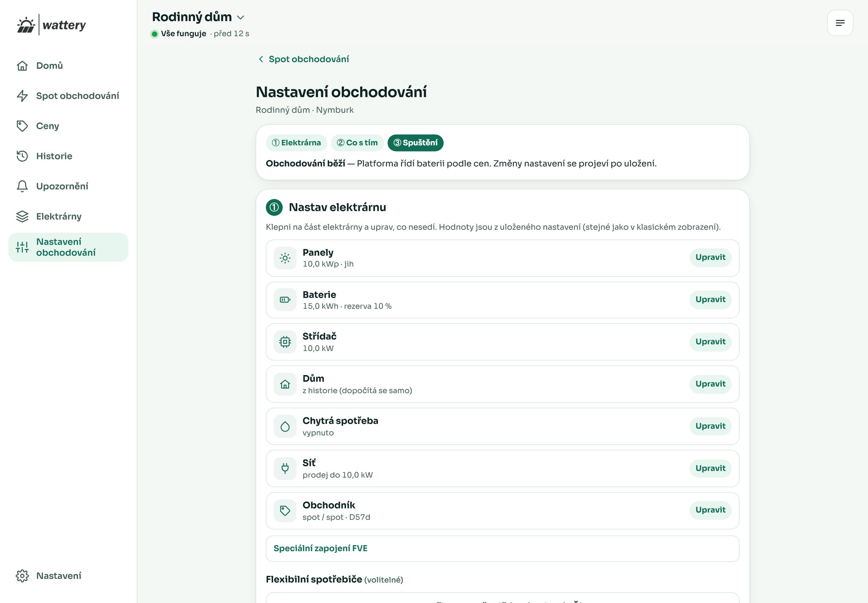Click the Nastav elektrárnu heading
The width and height of the screenshot is (868, 603).
pyautogui.click(x=337, y=207)
